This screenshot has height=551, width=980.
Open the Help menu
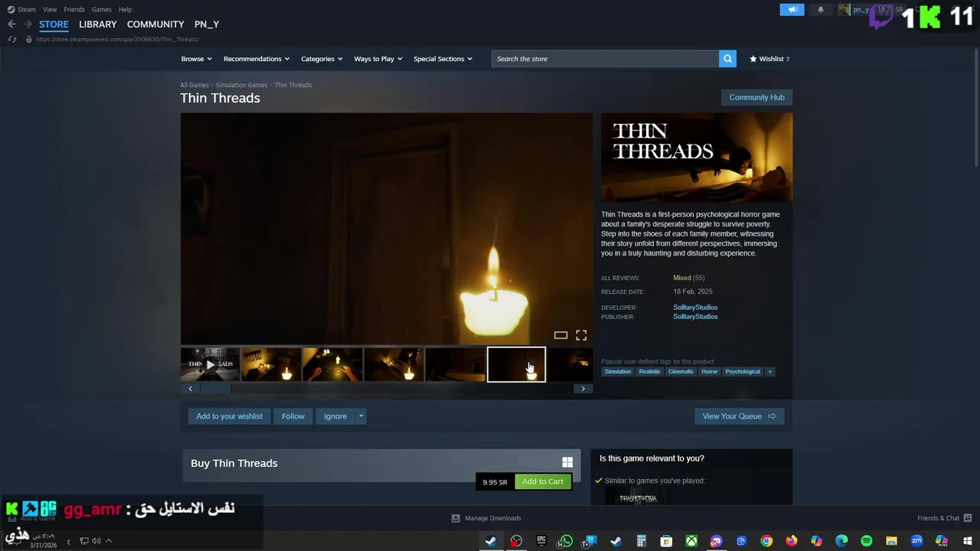click(125, 9)
